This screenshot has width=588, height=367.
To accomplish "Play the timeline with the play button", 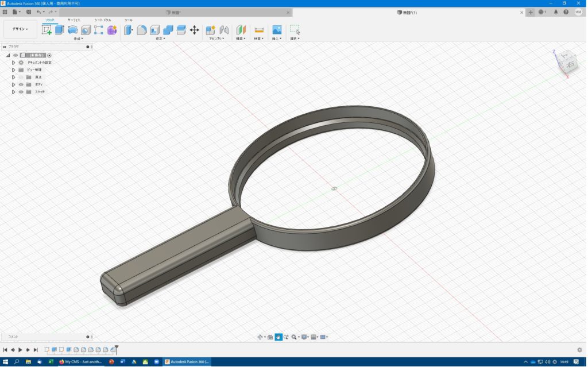I will click(x=20, y=350).
